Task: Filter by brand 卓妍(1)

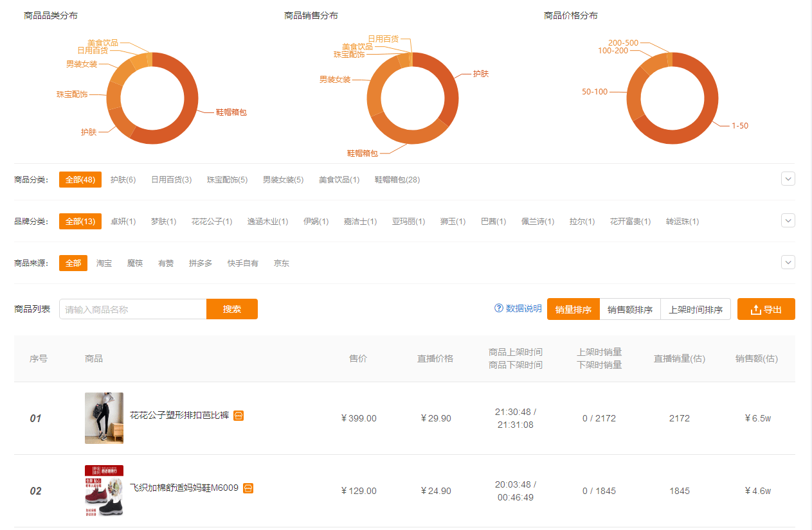Action: point(123,222)
